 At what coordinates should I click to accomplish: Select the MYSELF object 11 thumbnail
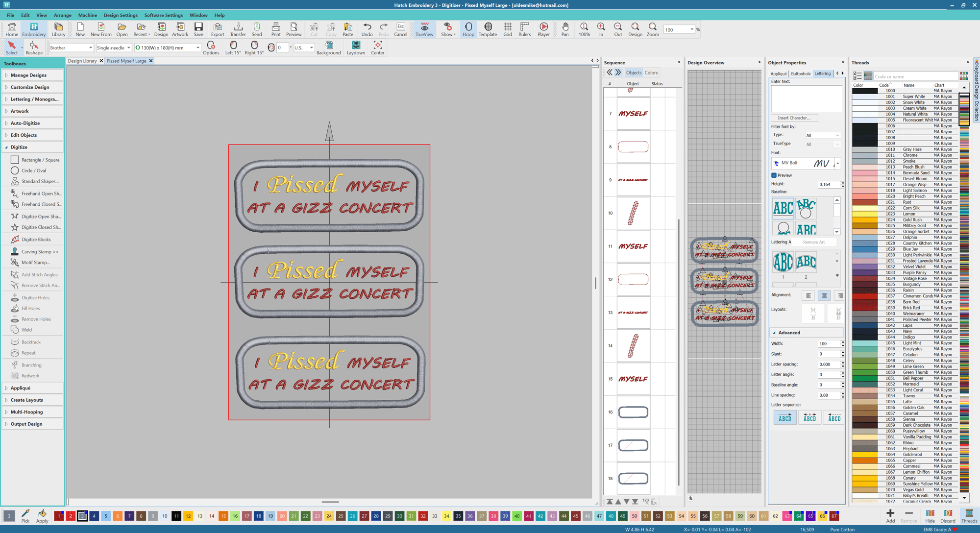point(633,246)
